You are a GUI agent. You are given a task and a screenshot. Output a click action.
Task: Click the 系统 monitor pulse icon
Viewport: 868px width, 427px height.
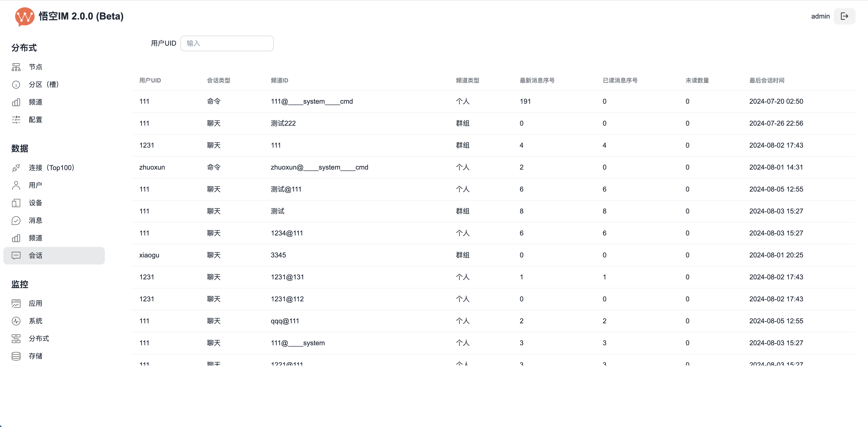point(16,321)
